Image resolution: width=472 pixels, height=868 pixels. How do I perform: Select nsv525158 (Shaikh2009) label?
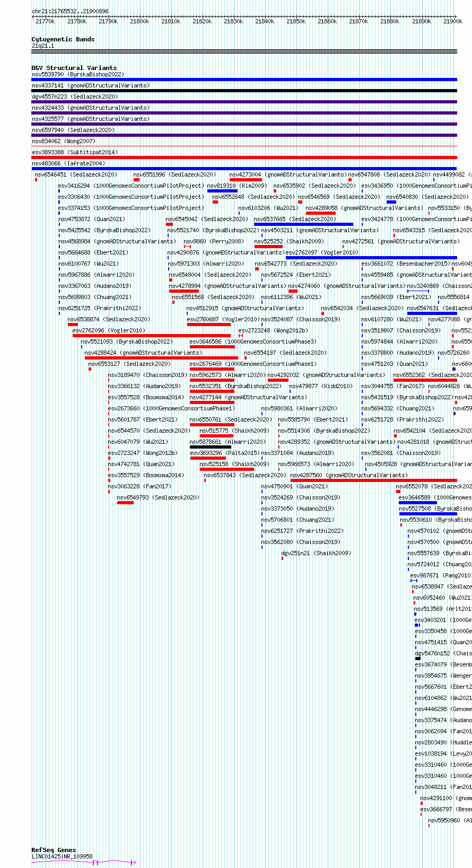click(234, 464)
